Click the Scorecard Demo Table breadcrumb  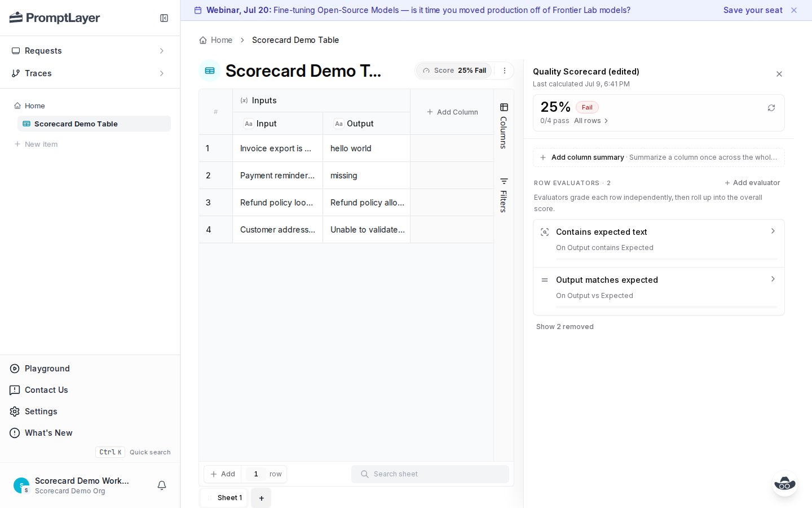tap(295, 40)
